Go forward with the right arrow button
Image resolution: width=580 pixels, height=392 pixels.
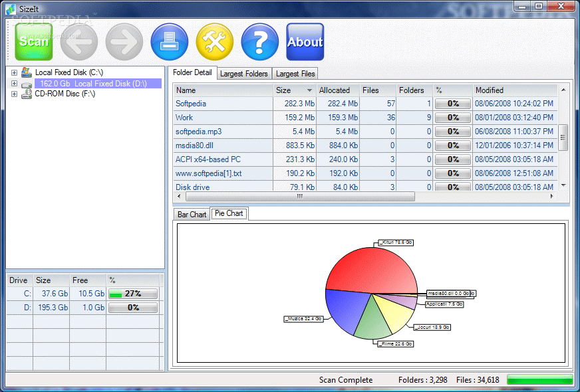124,42
